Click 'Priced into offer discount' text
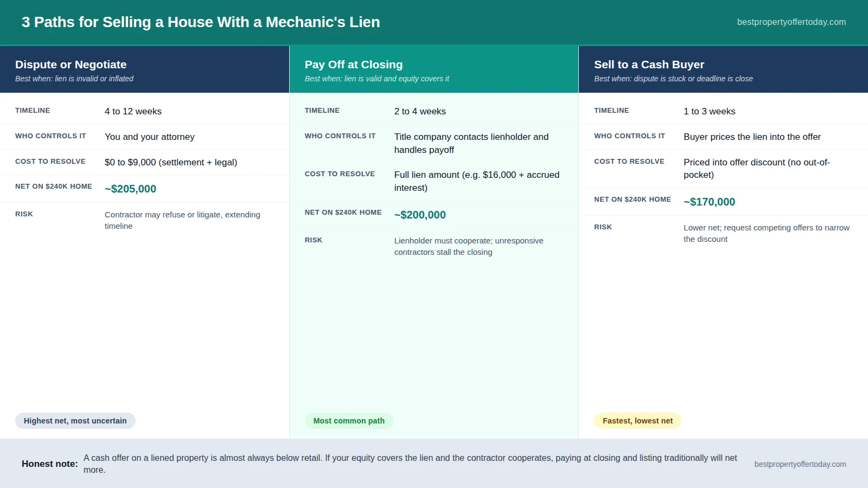 coord(757,169)
